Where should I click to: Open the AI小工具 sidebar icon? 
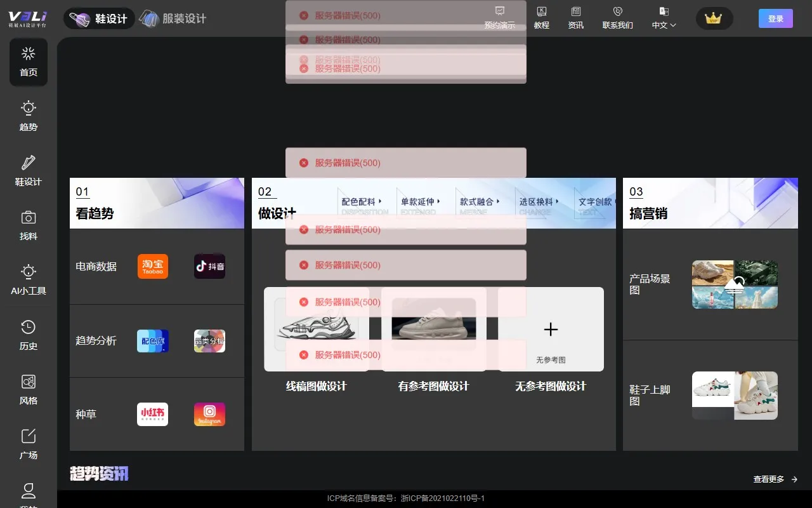(x=28, y=280)
